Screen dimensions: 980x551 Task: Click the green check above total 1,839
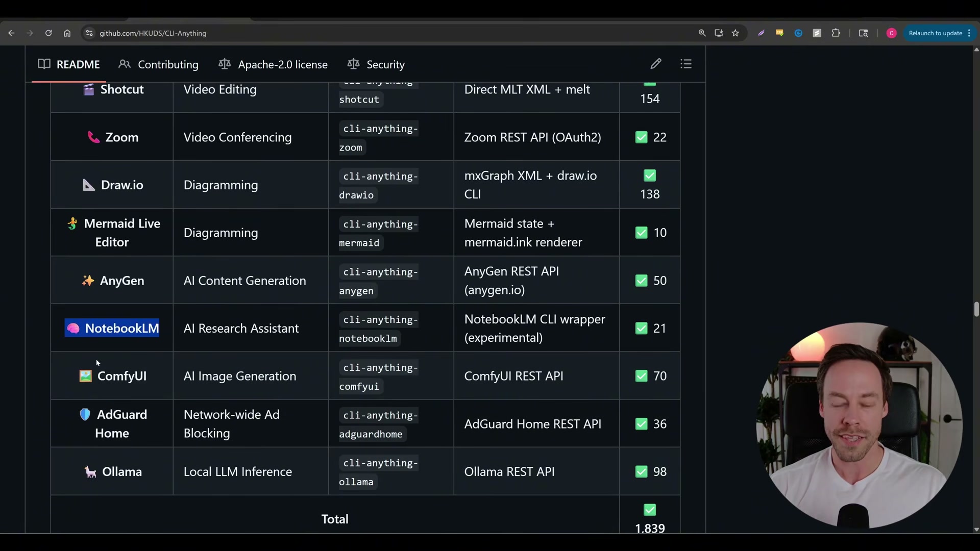click(650, 510)
